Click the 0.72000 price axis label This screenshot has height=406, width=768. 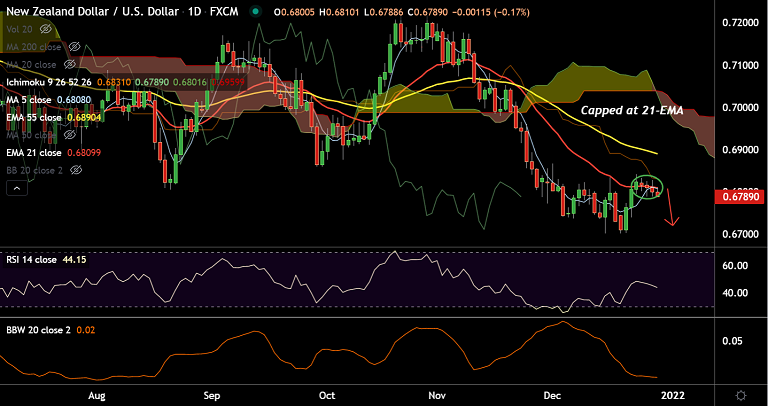point(740,23)
